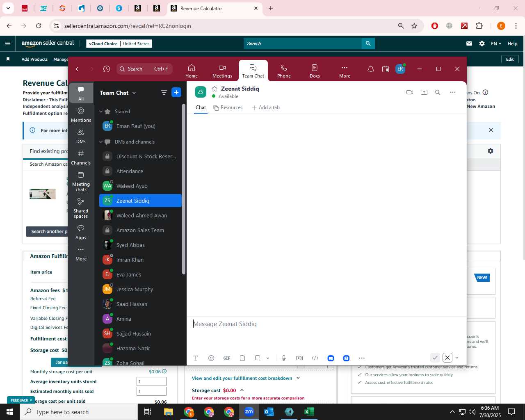Switch to the Resources tab
525x420 pixels.
pos(228,107)
